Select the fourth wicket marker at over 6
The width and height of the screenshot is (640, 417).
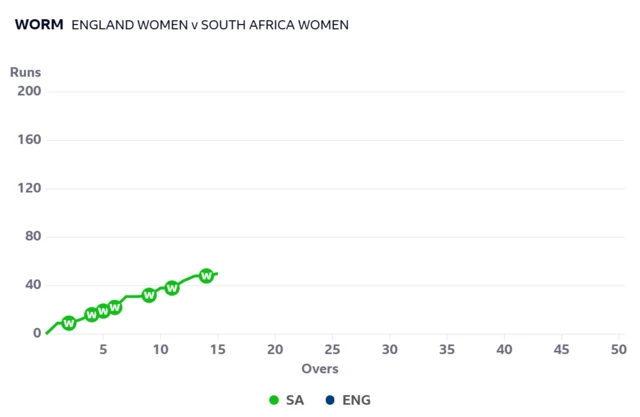pos(115,307)
